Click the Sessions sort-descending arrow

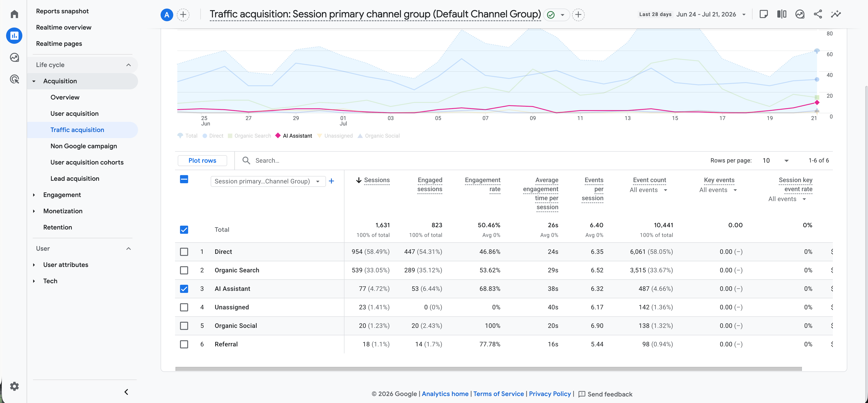(x=359, y=180)
